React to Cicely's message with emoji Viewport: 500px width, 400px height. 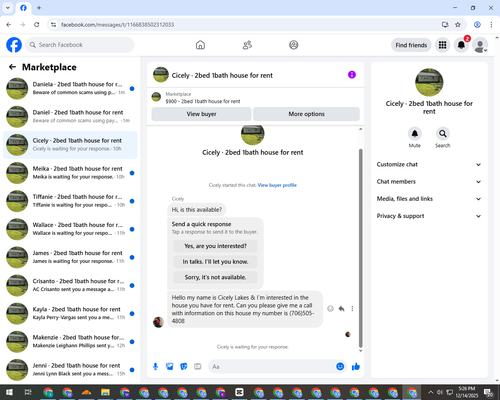tap(330, 309)
